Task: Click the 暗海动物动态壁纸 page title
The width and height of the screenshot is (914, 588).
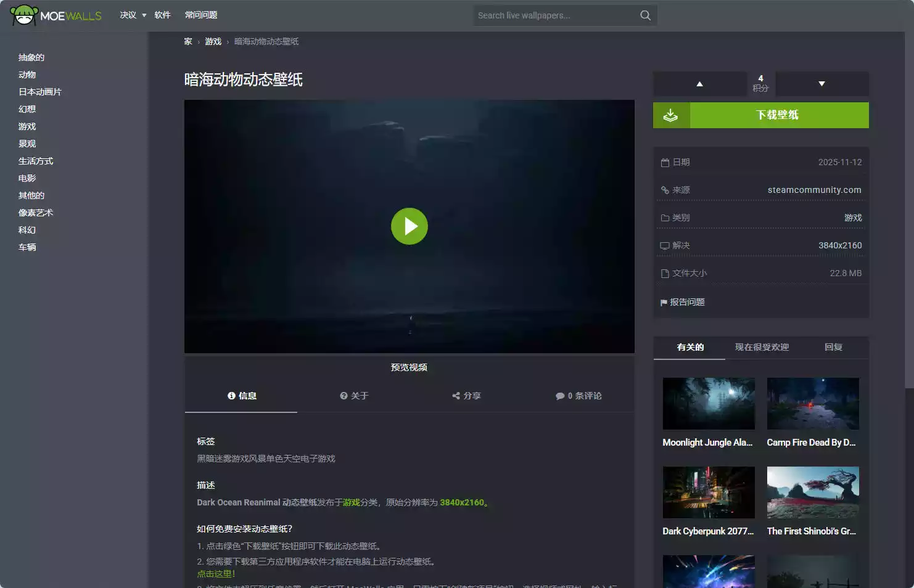Action: 244,80
